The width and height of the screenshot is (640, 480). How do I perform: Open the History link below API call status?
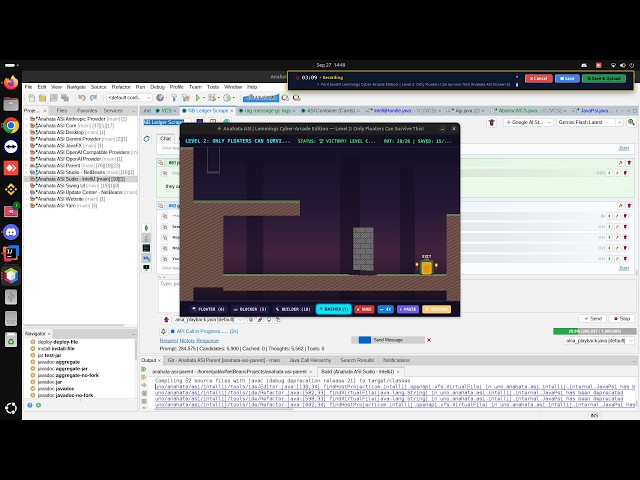tap(187, 341)
